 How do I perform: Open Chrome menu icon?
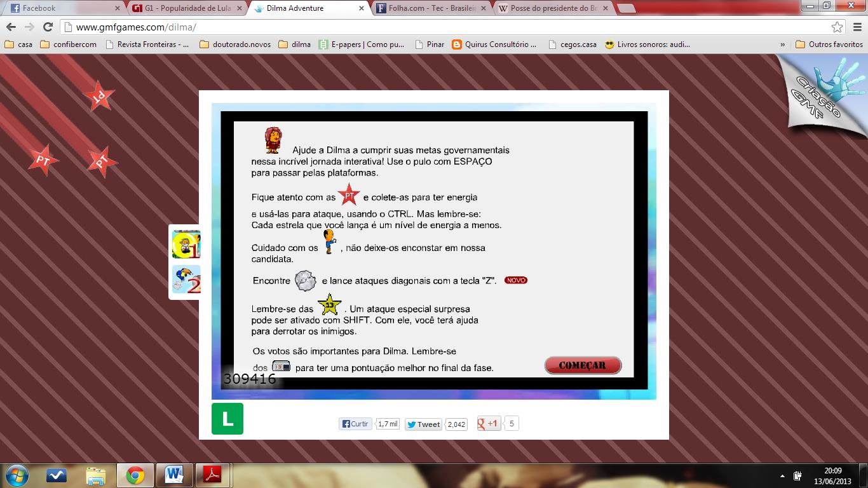pyautogui.click(x=855, y=27)
